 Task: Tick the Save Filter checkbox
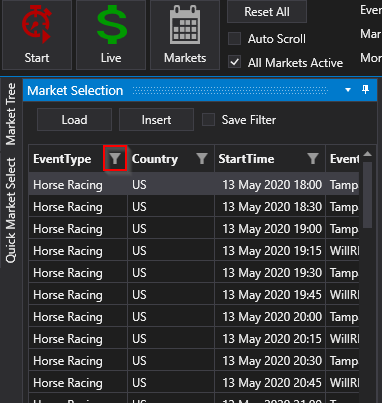(x=208, y=120)
